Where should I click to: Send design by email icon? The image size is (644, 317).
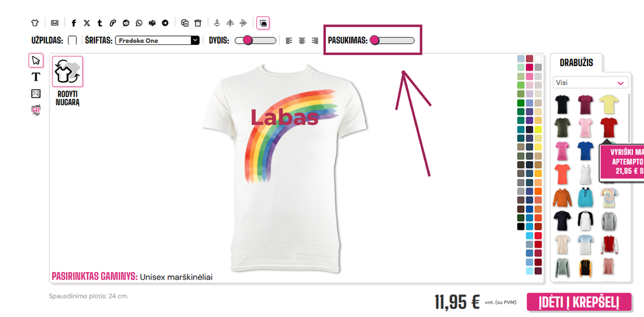point(55,23)
